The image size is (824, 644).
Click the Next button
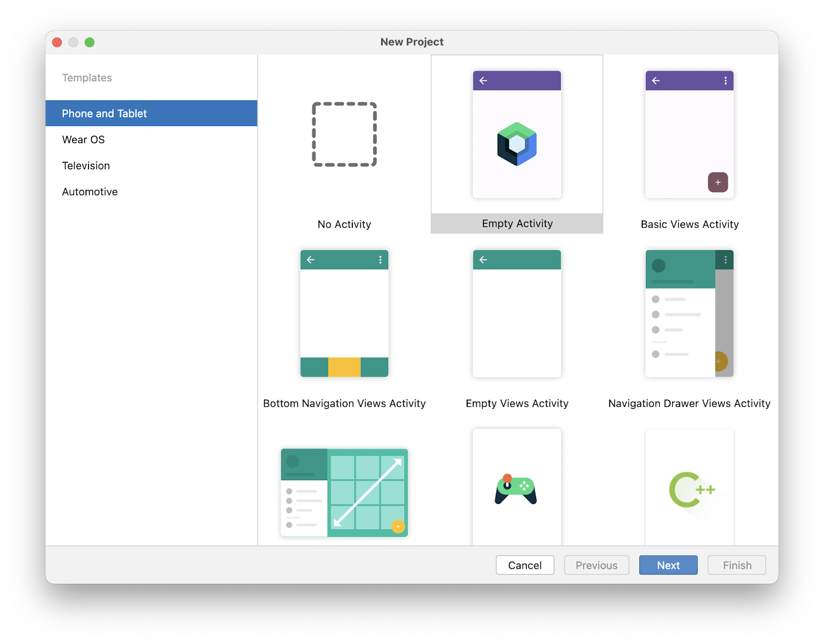[668, 565]
